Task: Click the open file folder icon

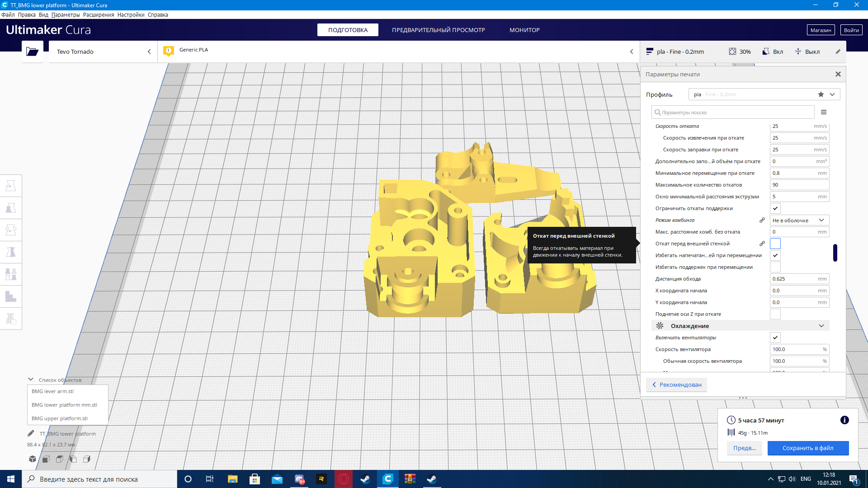Action: point(32,52)
